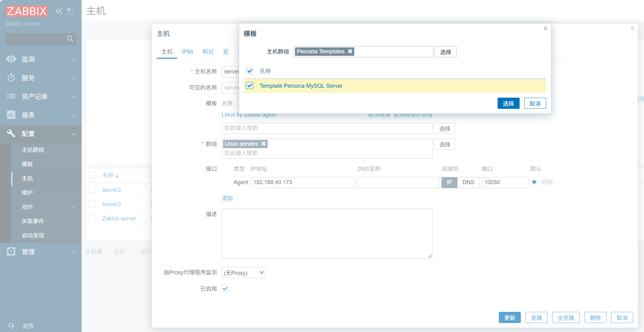Click the 克隆 button
The width and height of the screenshot is (644, 332).
[x=536, y=318]
